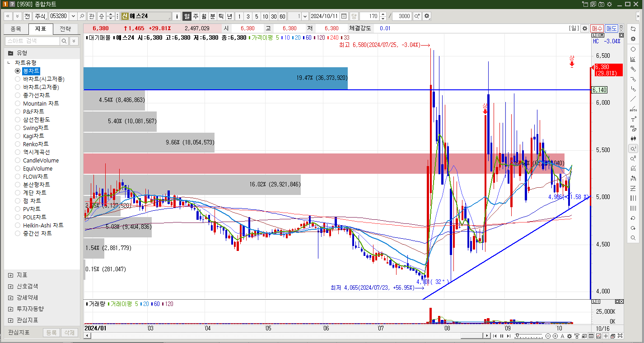Click the erase All drawings tool

pyautogui.click(x=633, y=129)
